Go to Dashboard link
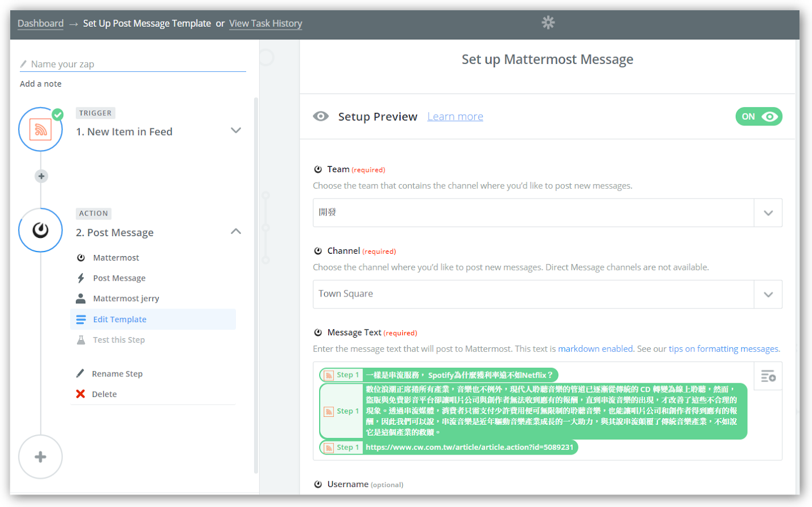 tap(40, 23)
